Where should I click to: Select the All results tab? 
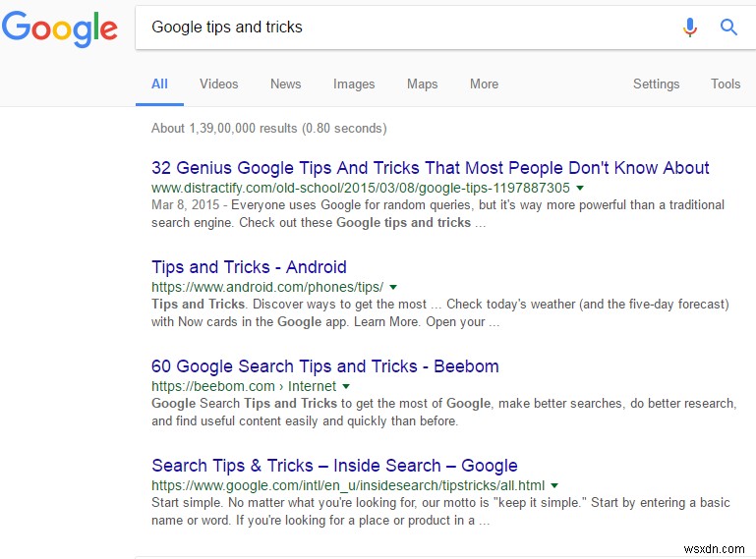pos(159,84)
